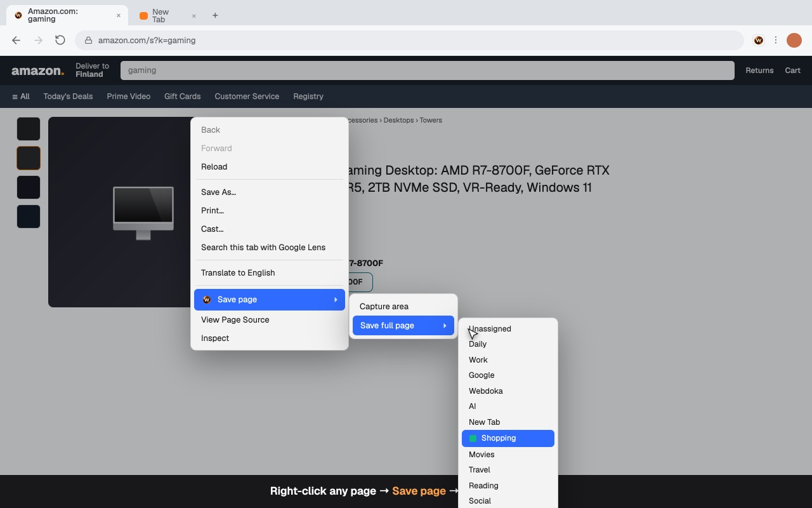Choose Inspect from the context menu
812x508 pixels.
click(x=270, y=338)
